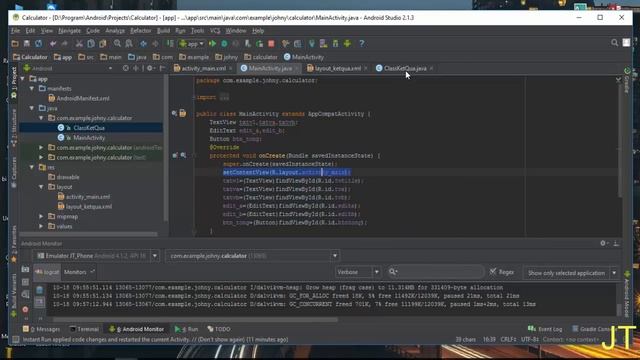The image size is (640, 360).
Task: Select AndroidManifest.xml in project tree
Action: point(83,98)
